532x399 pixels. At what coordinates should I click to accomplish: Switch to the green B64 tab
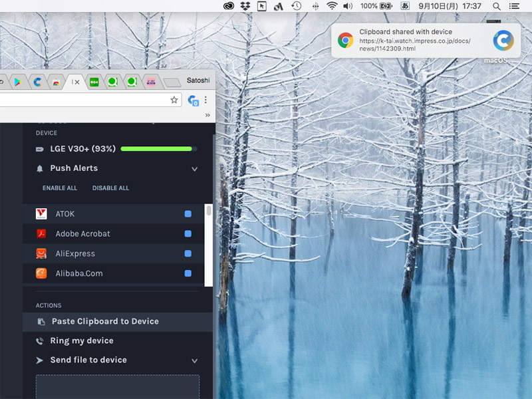click(94, 82)
